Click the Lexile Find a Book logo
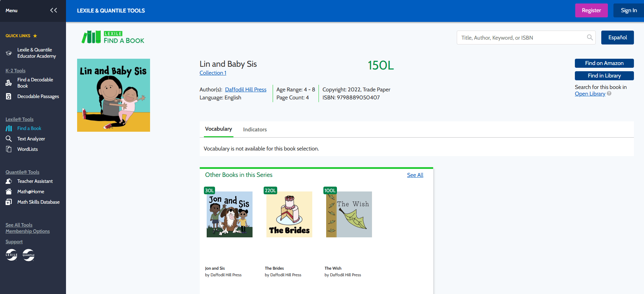This screenshot has height=294, width=644. pyautogui.click(x=113, y=37)
